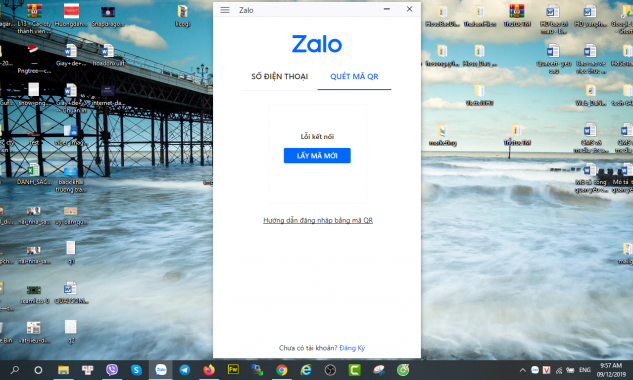Change input language ENG in the tray
The width and height of the screenshot is (633, 380).
pos(585,370)
